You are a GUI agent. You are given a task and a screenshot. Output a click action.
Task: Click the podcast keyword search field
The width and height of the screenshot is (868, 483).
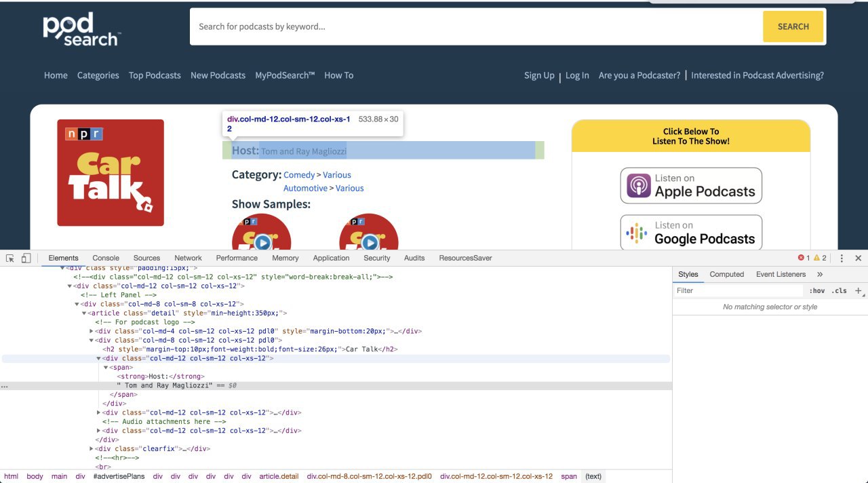(x=476, y=26)
